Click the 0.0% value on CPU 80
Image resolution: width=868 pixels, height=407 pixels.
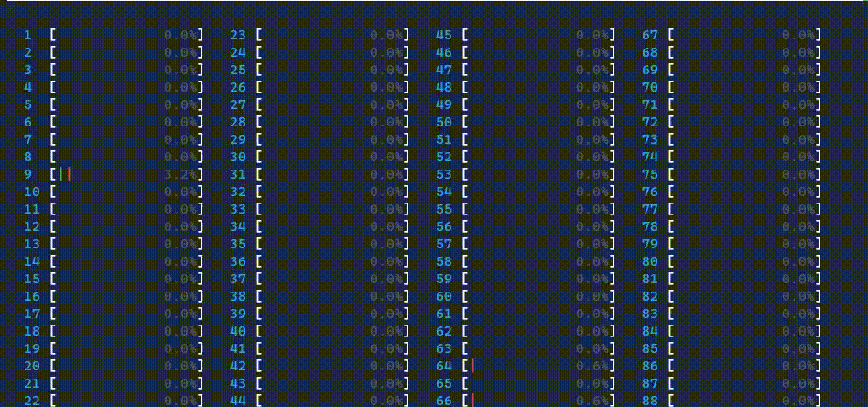point(797,261)
